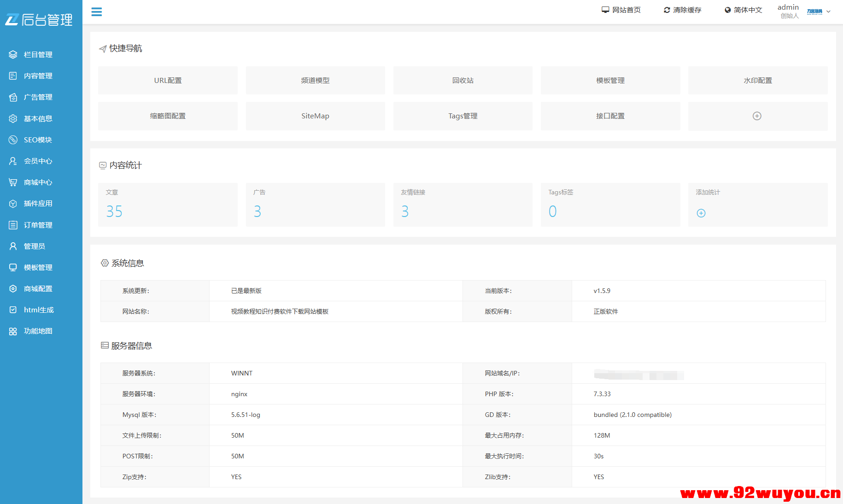Toggle the sidebar with the hamburger icon
The width and height of the screenshot is (843, 504).
[96, 12]
